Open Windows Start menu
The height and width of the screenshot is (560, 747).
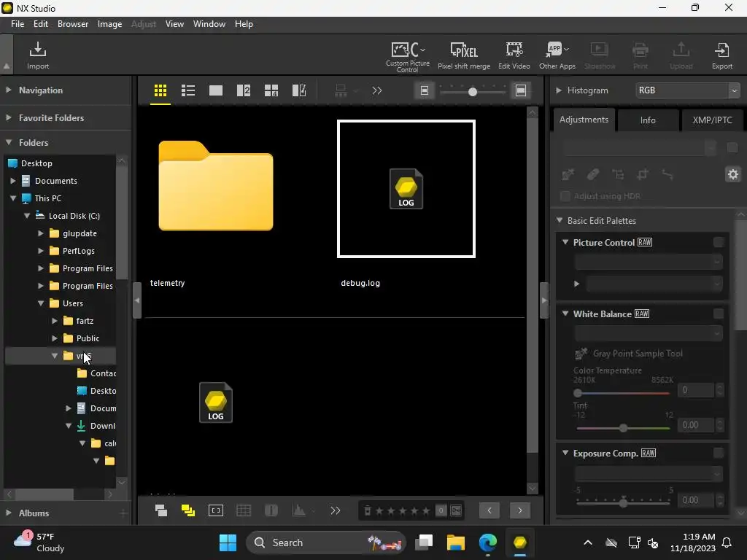[x=228, y=542]
